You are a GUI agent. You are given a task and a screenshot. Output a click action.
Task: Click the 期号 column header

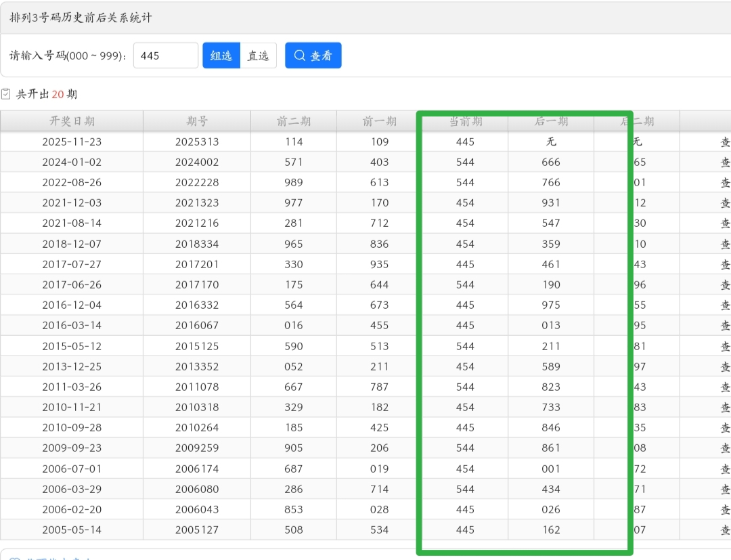pyautogui.click(x=197, y=121)
